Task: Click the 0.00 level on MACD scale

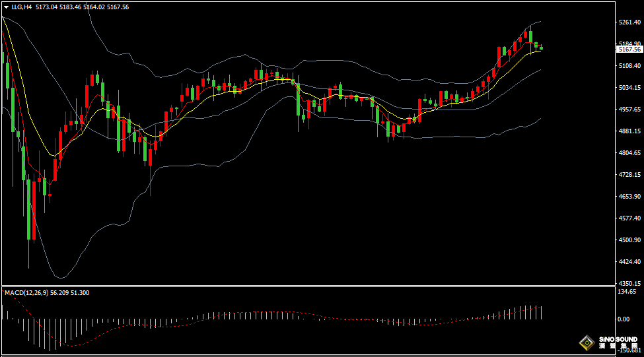Action: 624,319
